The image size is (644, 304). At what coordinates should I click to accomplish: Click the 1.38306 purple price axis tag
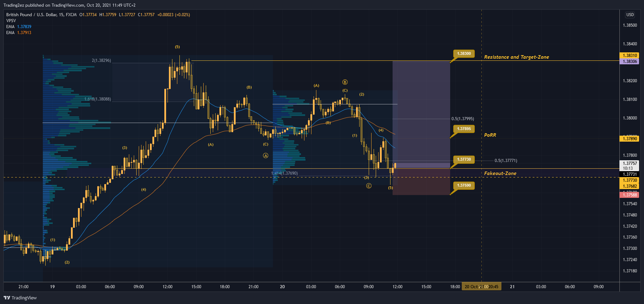(630, 62)
